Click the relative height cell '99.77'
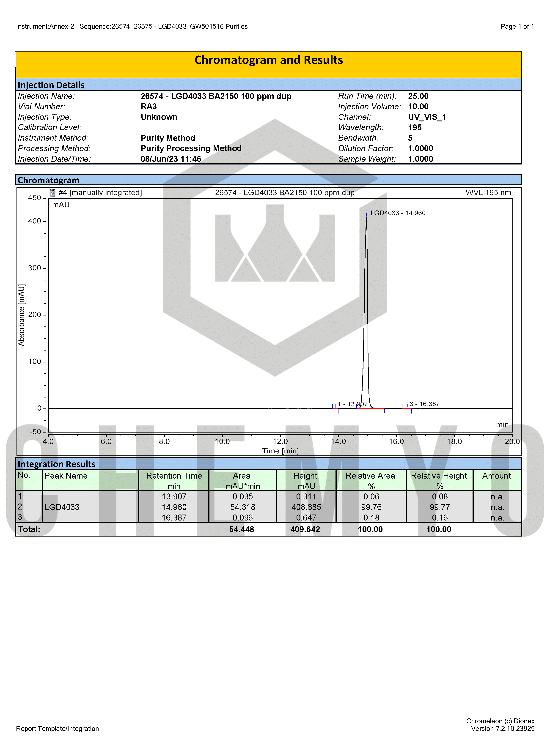The height and width of the screenshot is (756, 550). (x=440, y=507)
